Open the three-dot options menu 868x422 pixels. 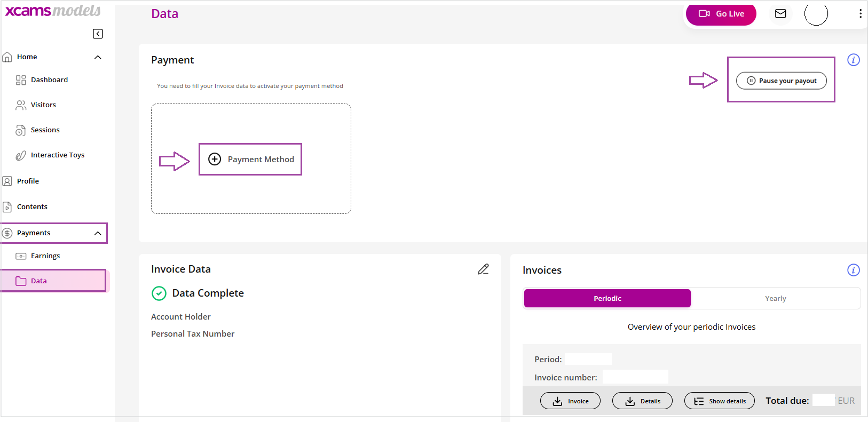click(860, 13)
